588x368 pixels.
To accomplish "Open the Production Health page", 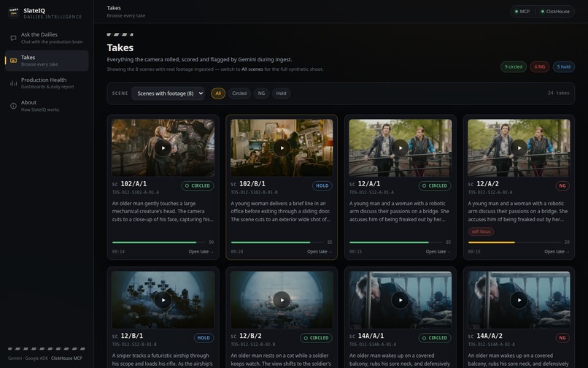I will (47, 83).
